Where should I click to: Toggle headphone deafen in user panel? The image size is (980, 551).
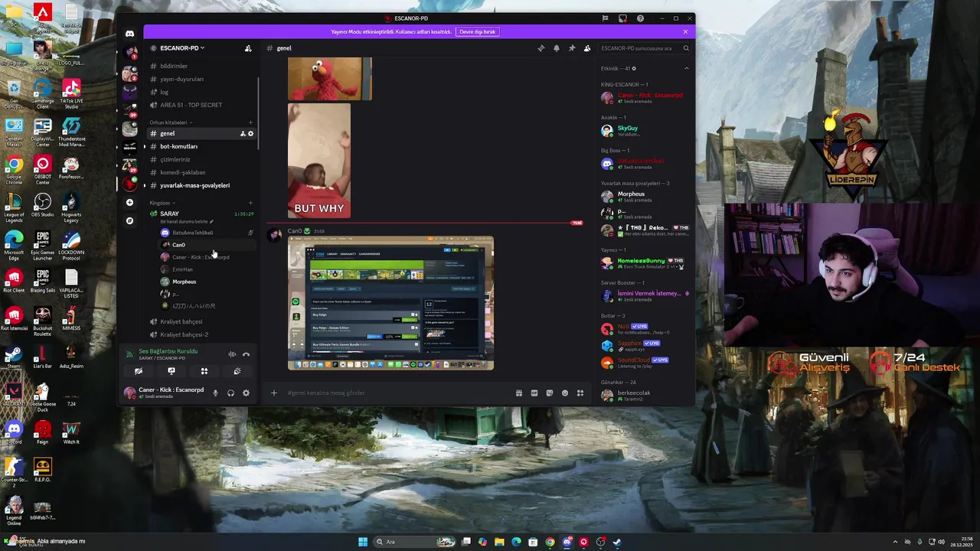pos(230,393)
